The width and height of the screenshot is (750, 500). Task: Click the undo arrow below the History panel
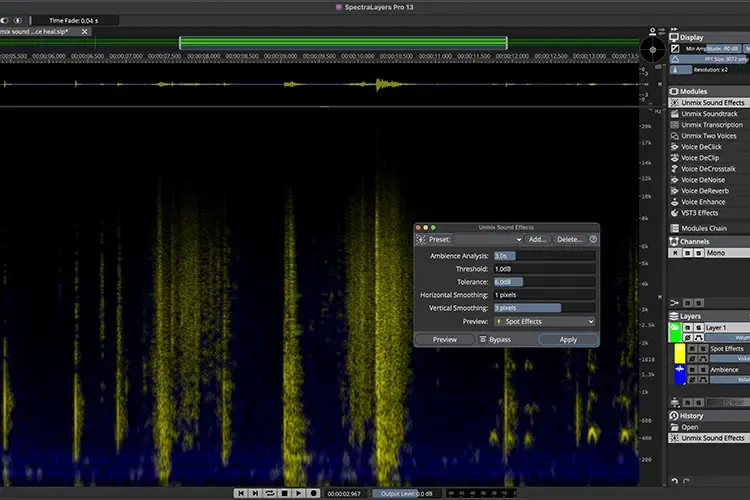click(674, 481)
